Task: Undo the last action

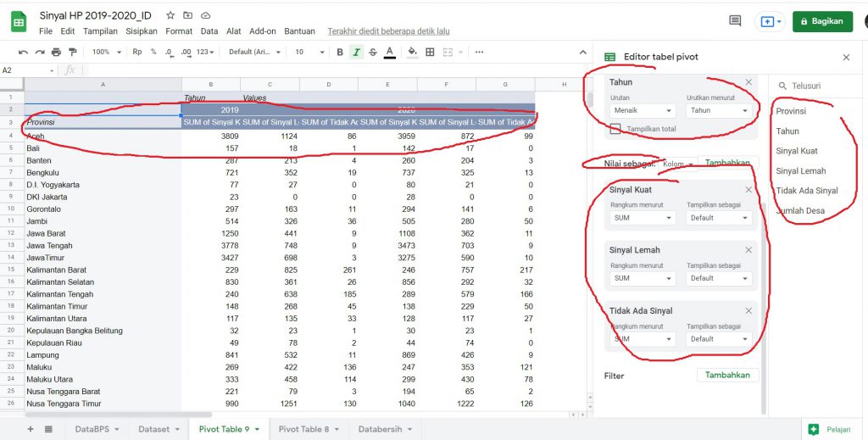Action: [x=23, y=52]
